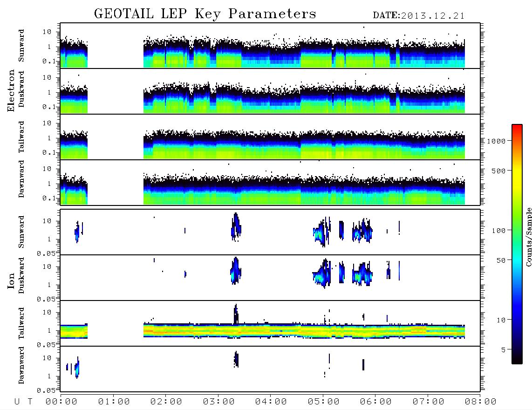Click the 07:00 time axis label
This screenshot has height=410, width=532.
click(x=428, y=402)
